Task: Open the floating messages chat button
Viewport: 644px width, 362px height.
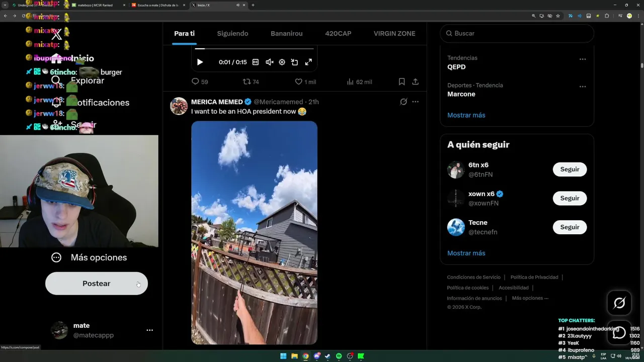Action: pyautogui.click(x=619, y=332)
